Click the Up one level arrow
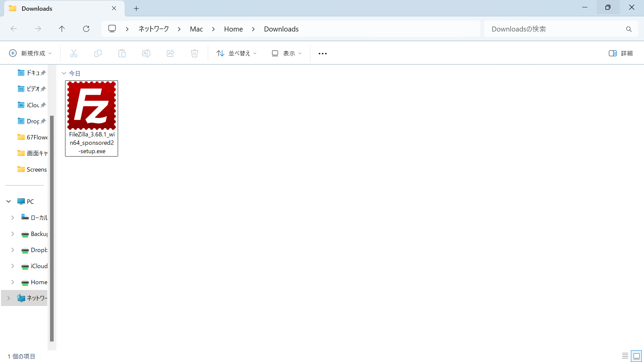 (62, 29)
